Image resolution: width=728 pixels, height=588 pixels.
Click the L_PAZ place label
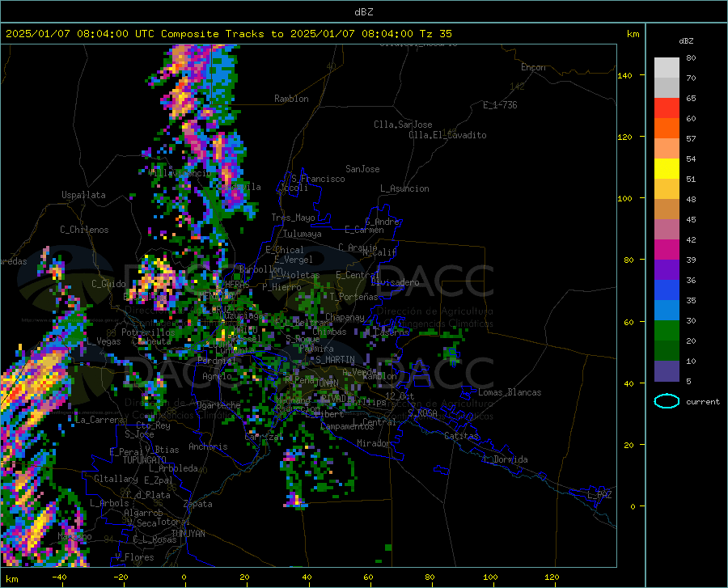coord(599,495)
